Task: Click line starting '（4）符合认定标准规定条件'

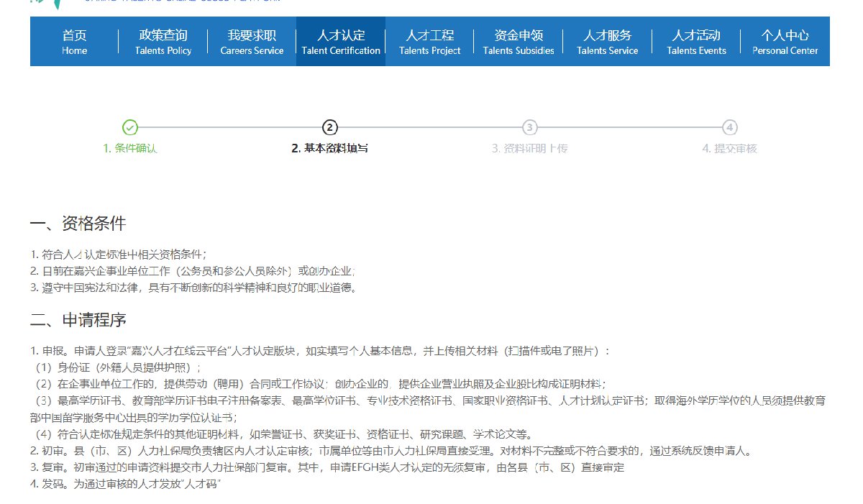Action: point(283,434)
